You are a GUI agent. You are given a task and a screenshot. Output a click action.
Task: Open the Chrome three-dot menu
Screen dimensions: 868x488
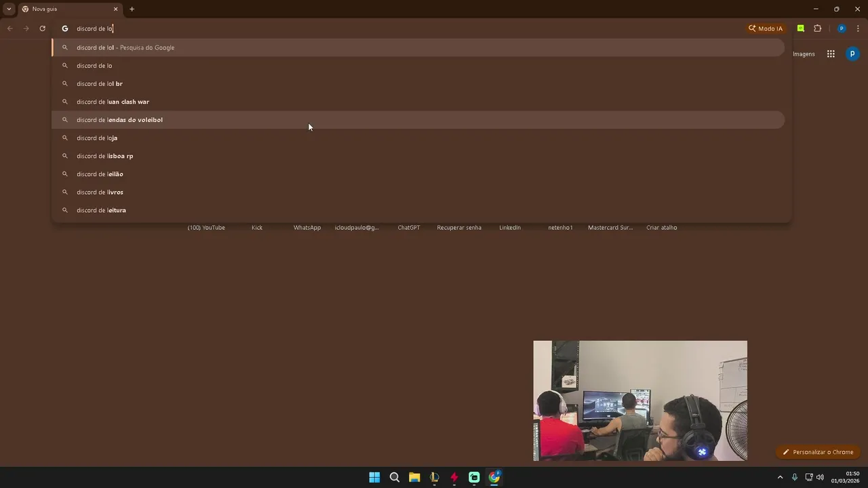(x=858, y=28)
